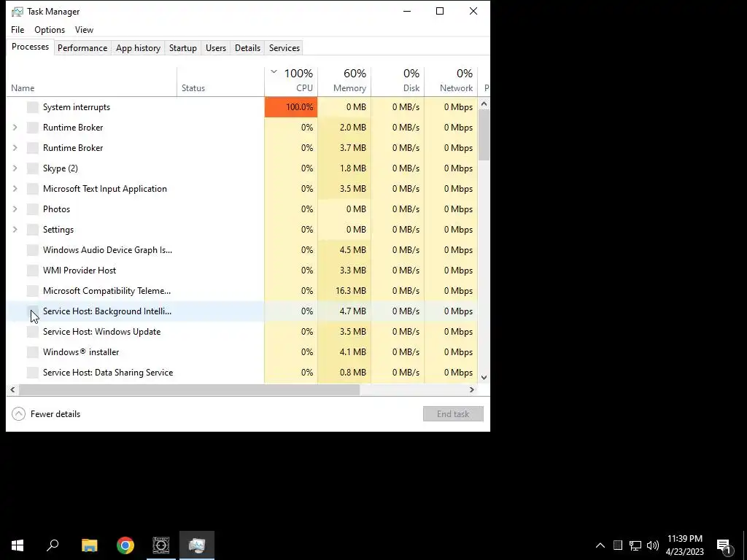Image resolution: width=747 pixels, height=560 pixels.
Task: Switch to the Users tab
Action: pos(216,48)
